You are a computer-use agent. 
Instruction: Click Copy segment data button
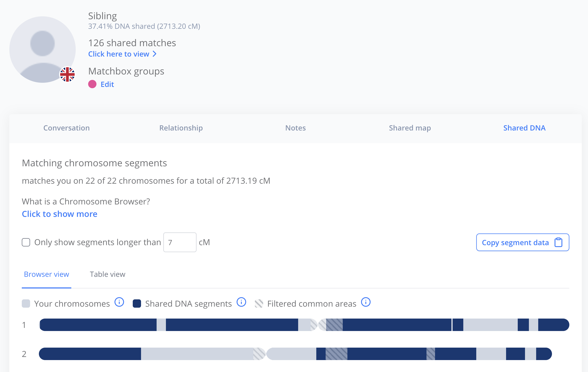click(515, 242)
